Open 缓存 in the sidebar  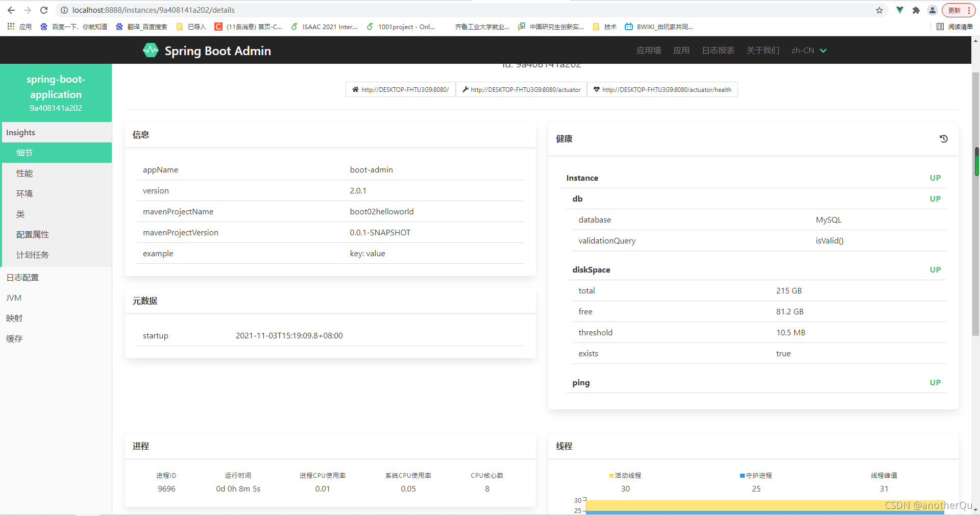pos(56,338)
